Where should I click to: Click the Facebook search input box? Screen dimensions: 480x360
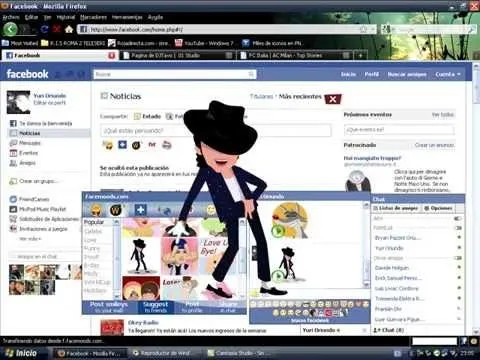point(175,74)
